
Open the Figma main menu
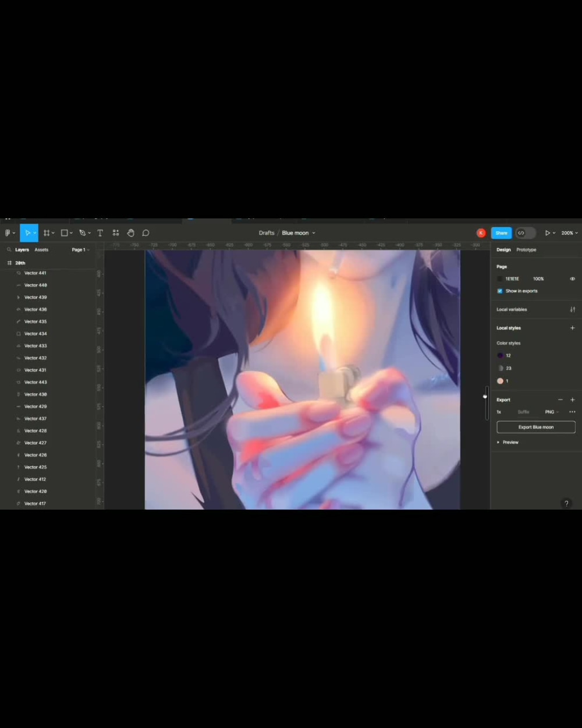tap(8, 233)
